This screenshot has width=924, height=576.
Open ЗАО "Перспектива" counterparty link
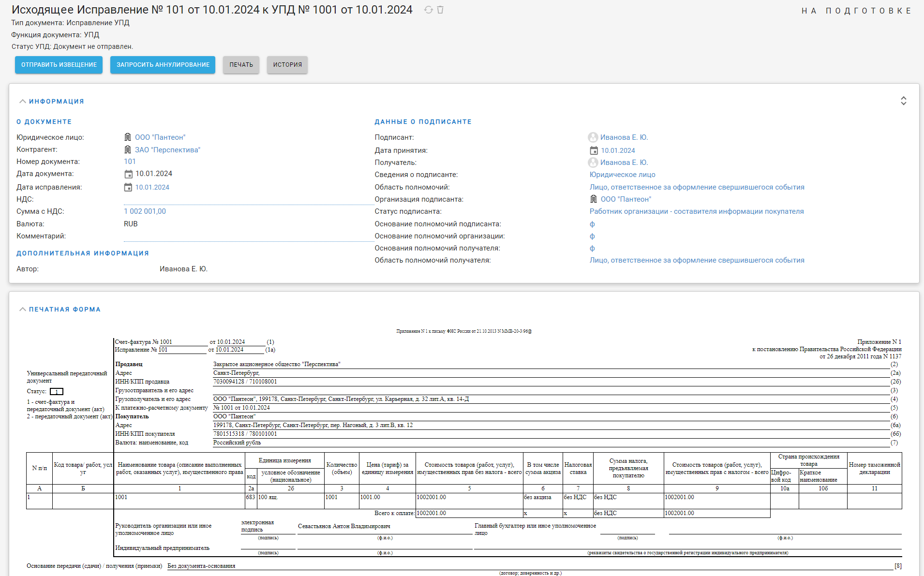(167, 150)
